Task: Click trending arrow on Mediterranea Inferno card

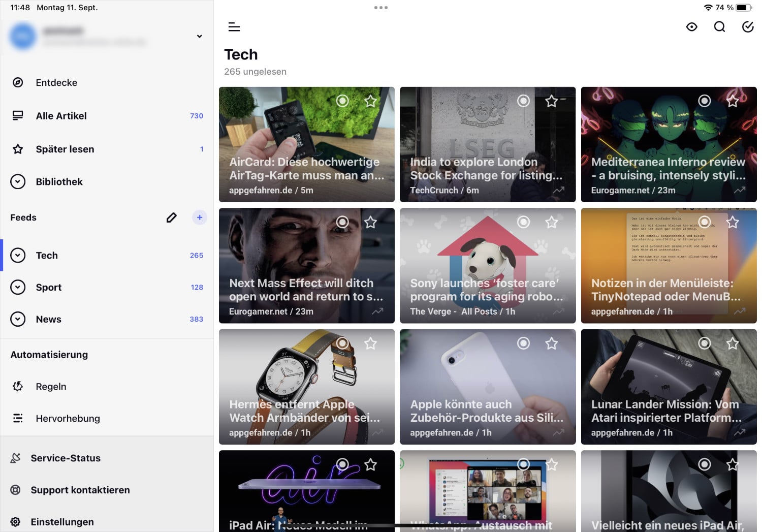Action: (x=740, y=190)
